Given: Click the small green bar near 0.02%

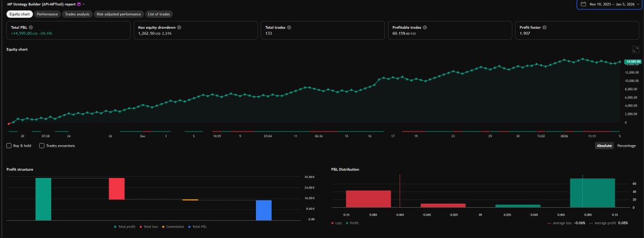Looking at the screenshot, I should tap(518, 206).
